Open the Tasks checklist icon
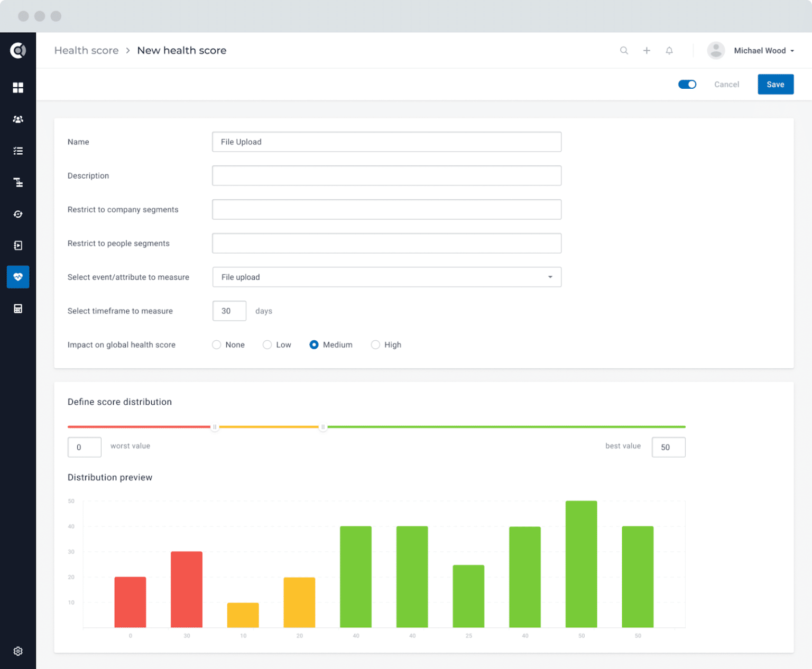Viewport: 812px width, 669px height. (18, 151)
